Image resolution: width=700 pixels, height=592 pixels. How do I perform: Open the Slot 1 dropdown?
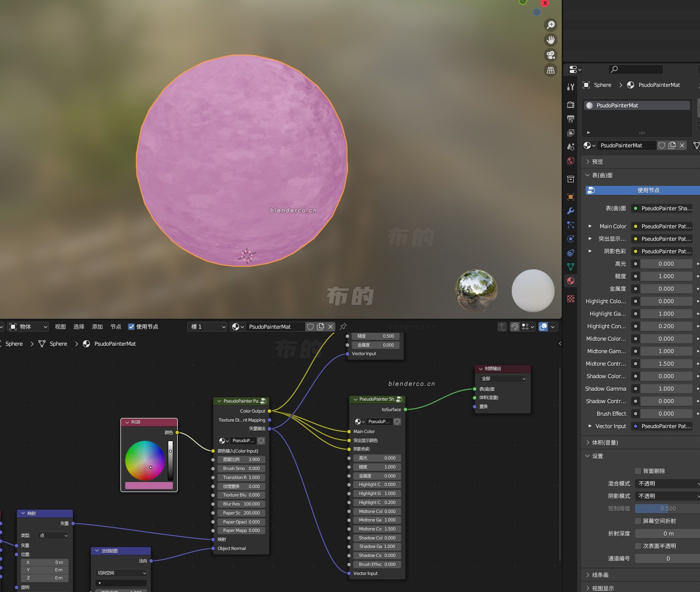208,327
